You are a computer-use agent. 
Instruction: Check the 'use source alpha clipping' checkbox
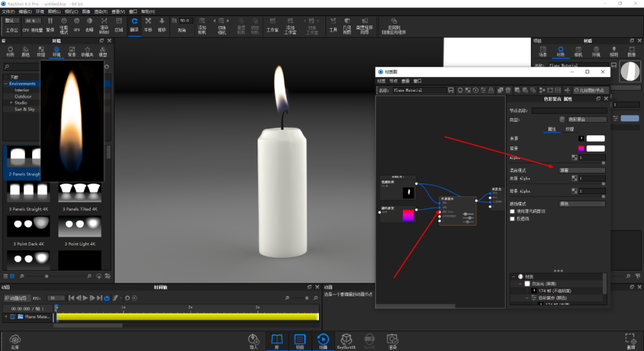click(x=512, y=212)
